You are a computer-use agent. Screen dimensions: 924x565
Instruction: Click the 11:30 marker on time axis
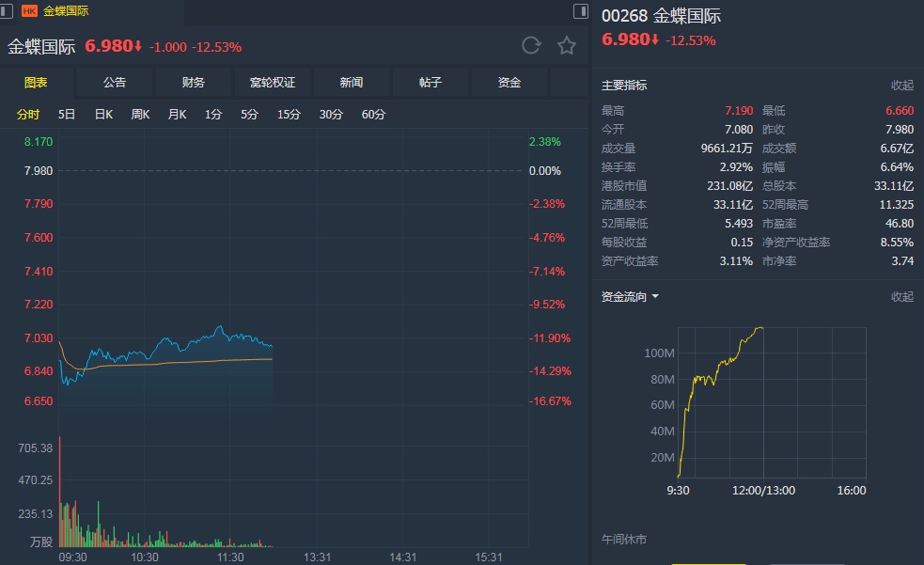(x=230, y=557)
